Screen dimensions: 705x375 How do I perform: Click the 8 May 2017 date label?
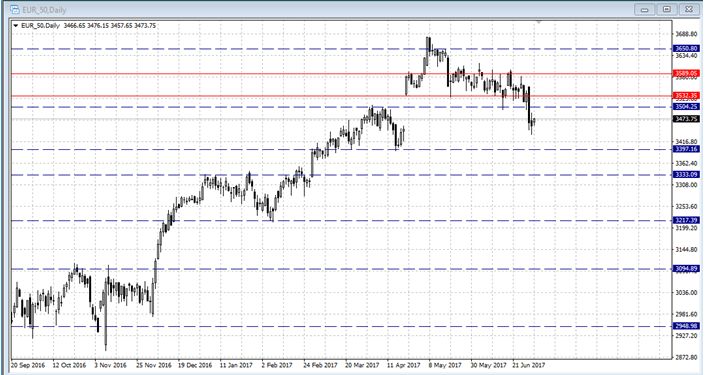[445, 365]
